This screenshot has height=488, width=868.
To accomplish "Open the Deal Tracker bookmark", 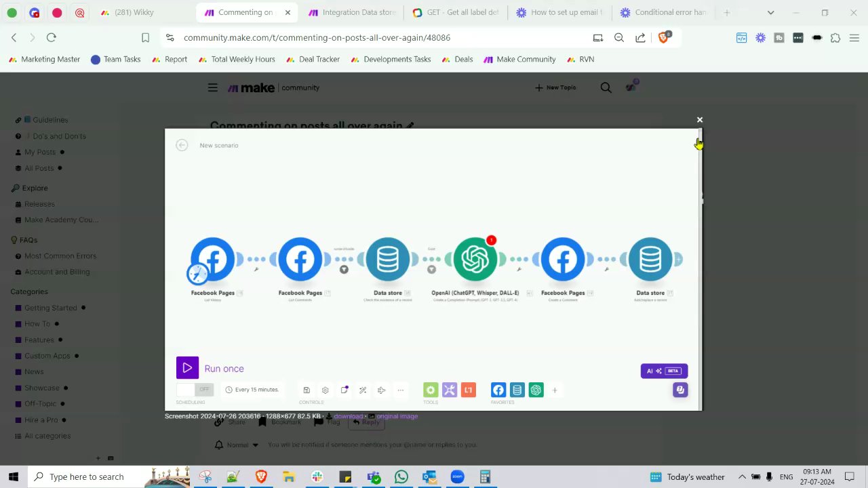I will [x=313, y=59].
